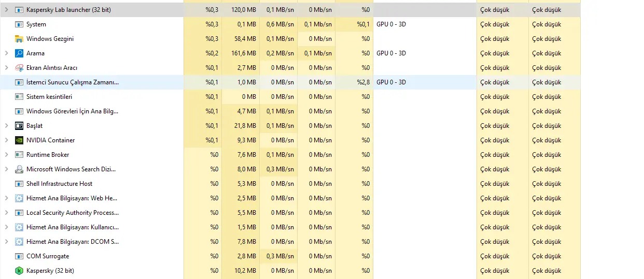Select the Ekran Alıntısı Aracı name

pos(52,68)
